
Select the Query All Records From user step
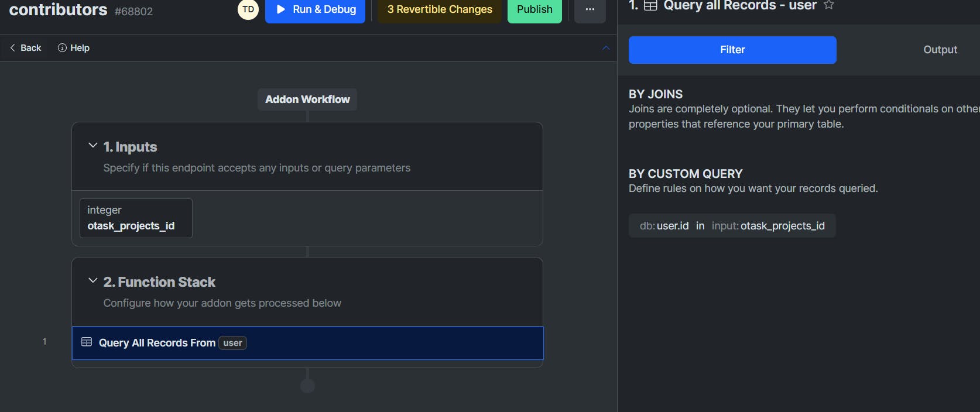pos(307,343)
